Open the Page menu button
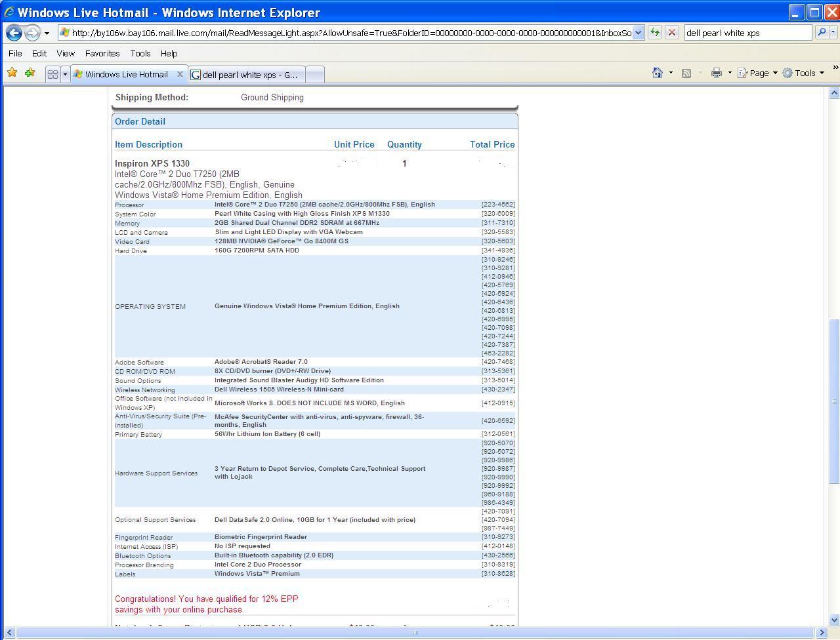 [757, 73]
